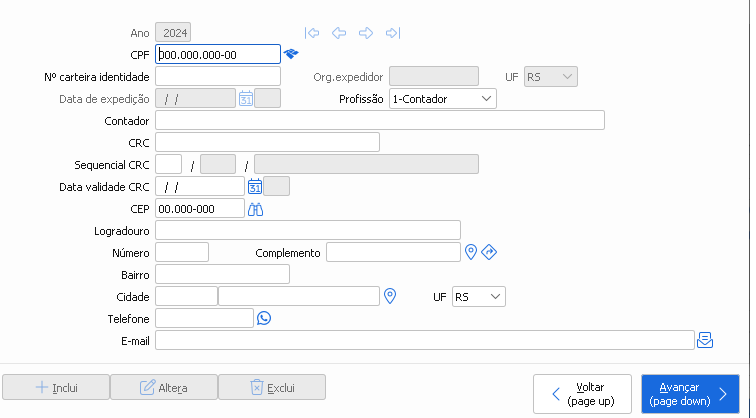Go to the first record arrow

(312, 33)
